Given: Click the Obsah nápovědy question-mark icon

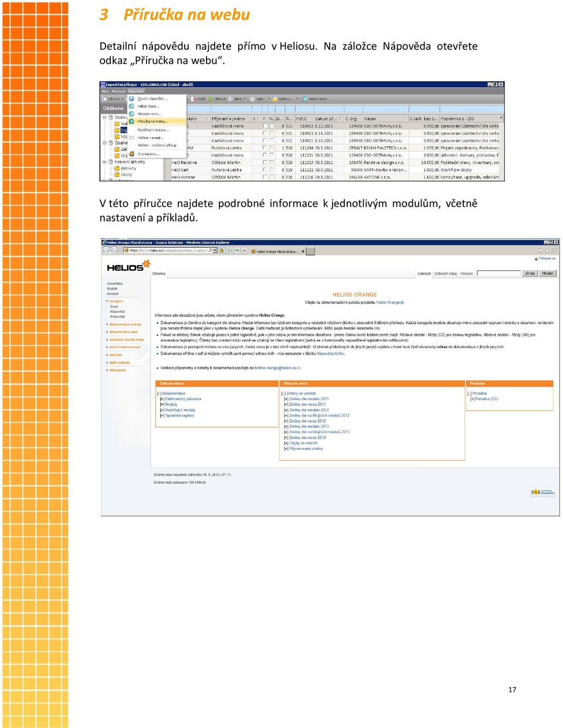Looking at the screenshot, I should pyautogui.click(x=132, y=98).
